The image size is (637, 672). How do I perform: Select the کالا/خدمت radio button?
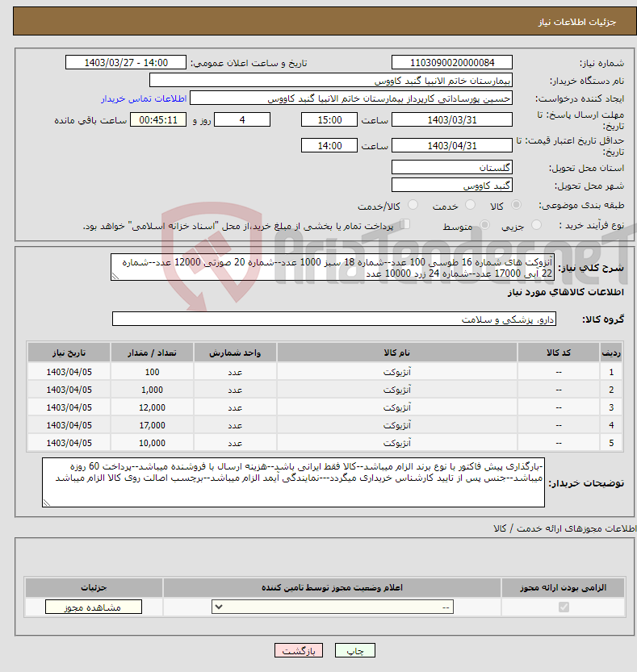coord(413,205)
